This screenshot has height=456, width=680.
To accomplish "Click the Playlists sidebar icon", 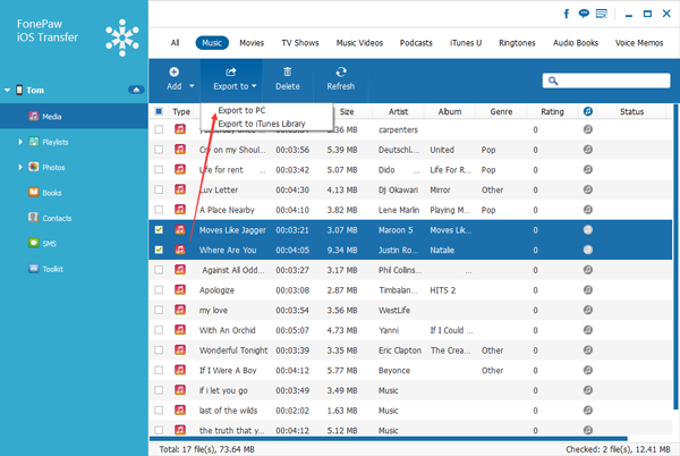I will [33, 141].
